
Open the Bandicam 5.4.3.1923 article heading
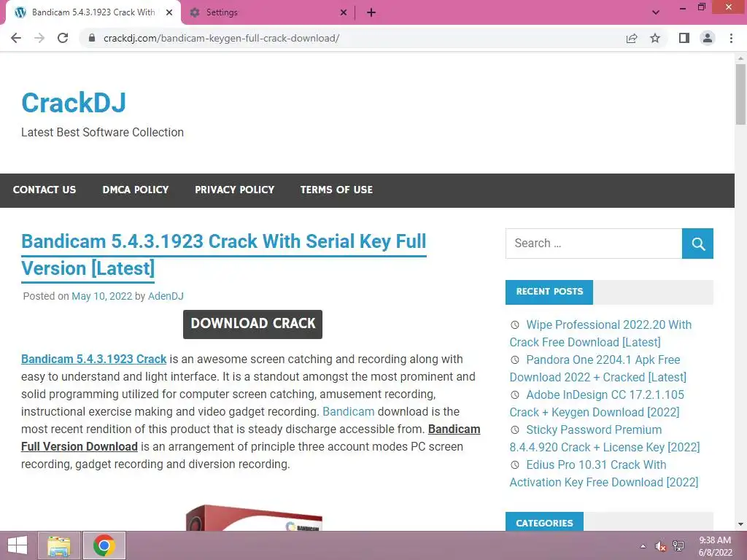coord(223,254)
